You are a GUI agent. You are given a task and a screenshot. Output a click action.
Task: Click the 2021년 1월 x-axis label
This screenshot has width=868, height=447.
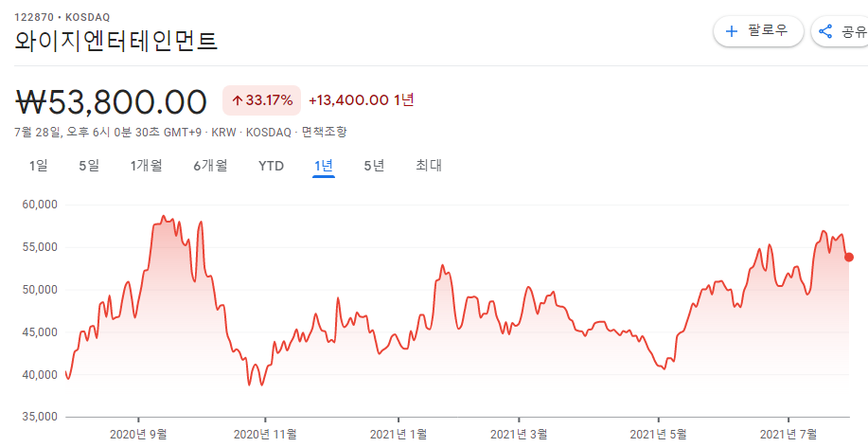click(398, 434)
